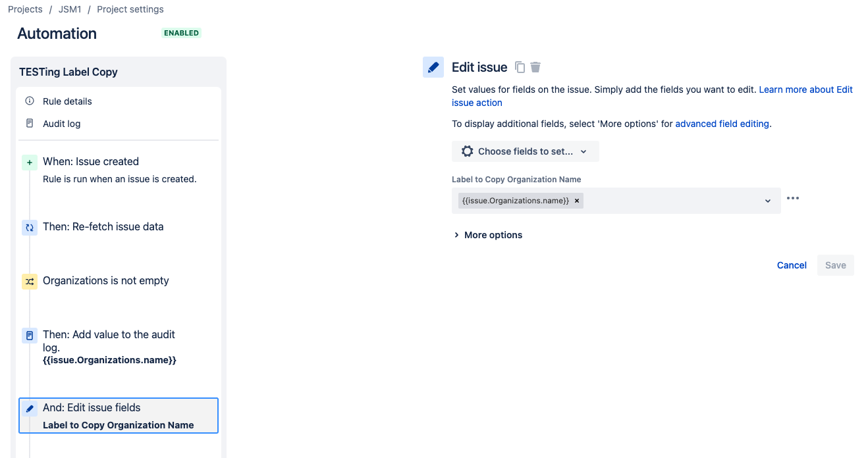Image resolution: width=868 pixels, height=458 pixels.
Task: Open the Label to Copy Organization Name dropdown
Action: pos(767,200)
